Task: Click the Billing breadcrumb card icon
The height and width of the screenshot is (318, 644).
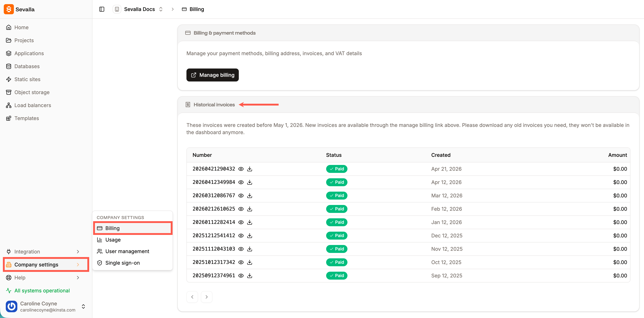Action: (x=184, y=9)
